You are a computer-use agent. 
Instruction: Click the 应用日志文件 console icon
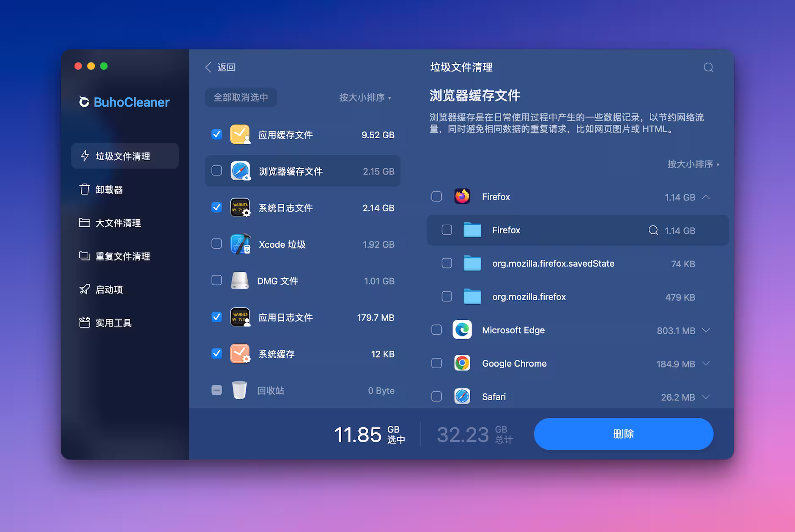(x=240, y=317)
